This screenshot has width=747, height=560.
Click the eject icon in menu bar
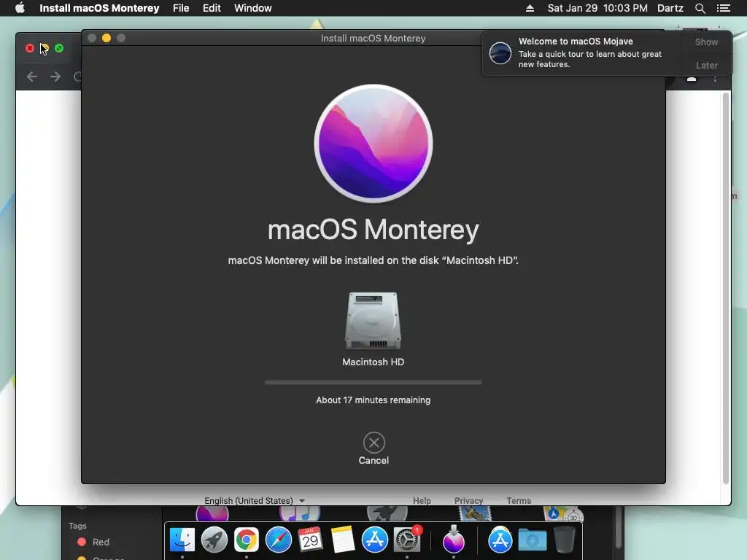point(530,8)
